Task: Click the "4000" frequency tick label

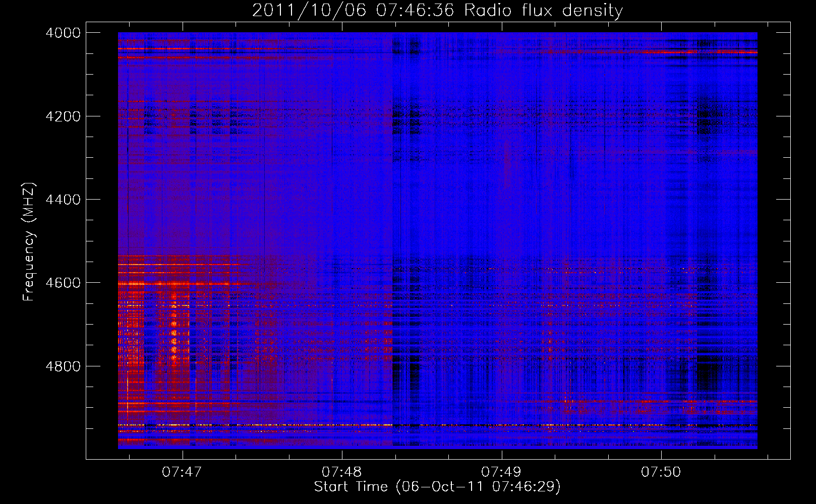Action: (63, 33)
